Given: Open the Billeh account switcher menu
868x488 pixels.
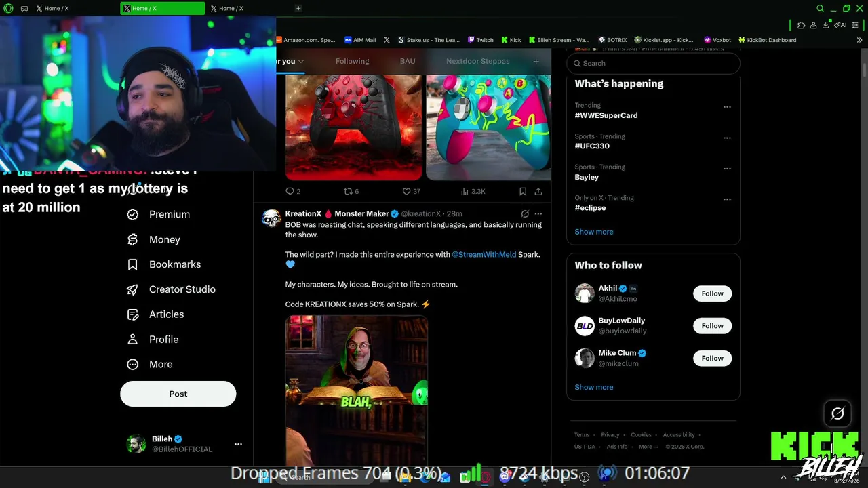Looking at the screenshot, I should (x=238, y=444).
